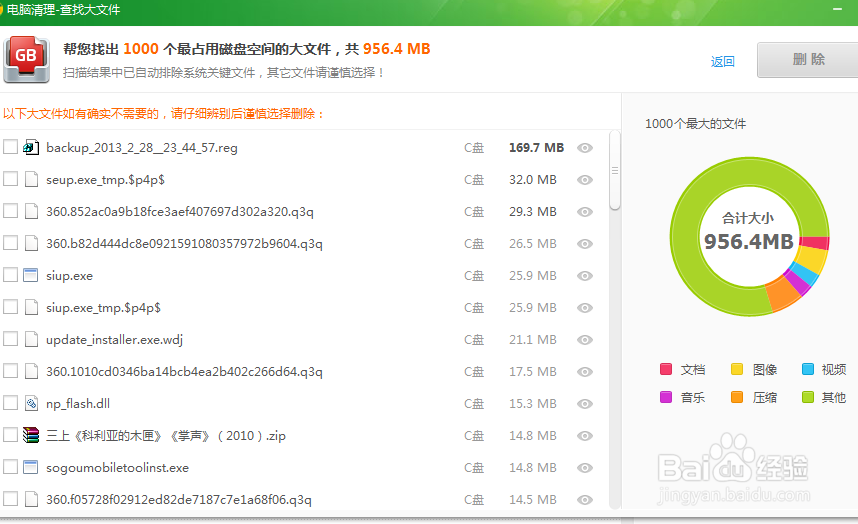Click the file icon of 360.b82d444dc8e092159108035797​2b9604.q3q
This screenshot has width=858, height=524.
(x=31, y=243)
